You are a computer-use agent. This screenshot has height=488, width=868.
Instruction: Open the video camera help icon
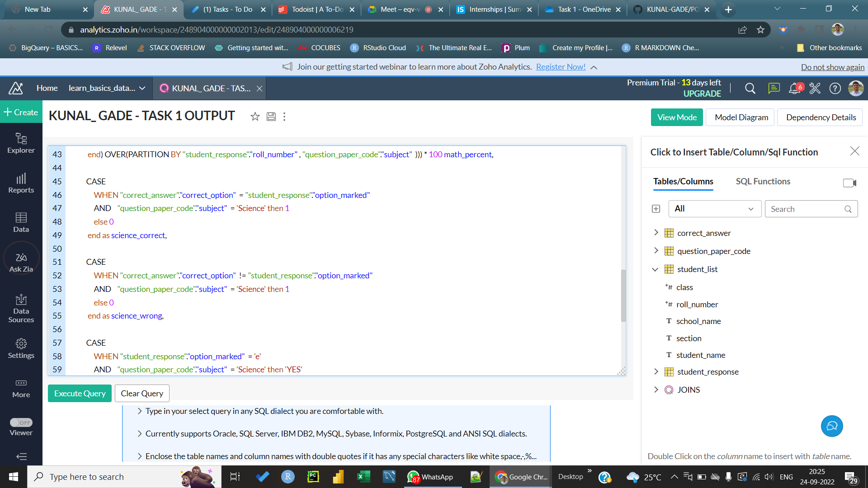coord(849,183)
